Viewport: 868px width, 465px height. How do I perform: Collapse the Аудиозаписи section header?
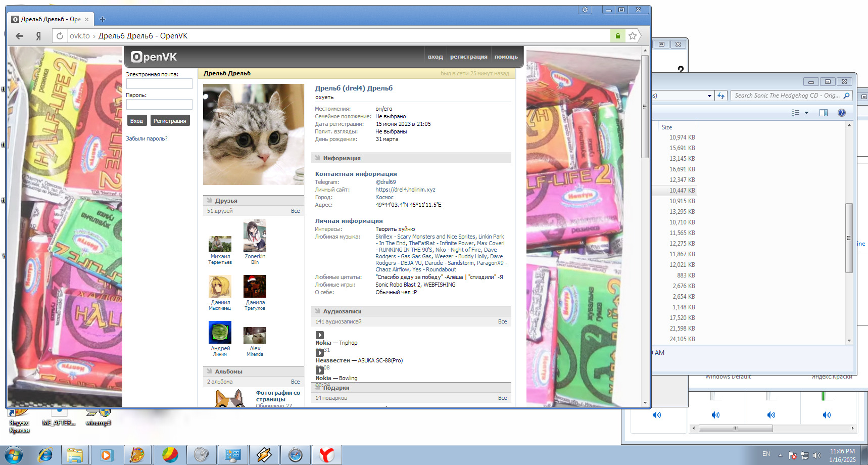411,311
